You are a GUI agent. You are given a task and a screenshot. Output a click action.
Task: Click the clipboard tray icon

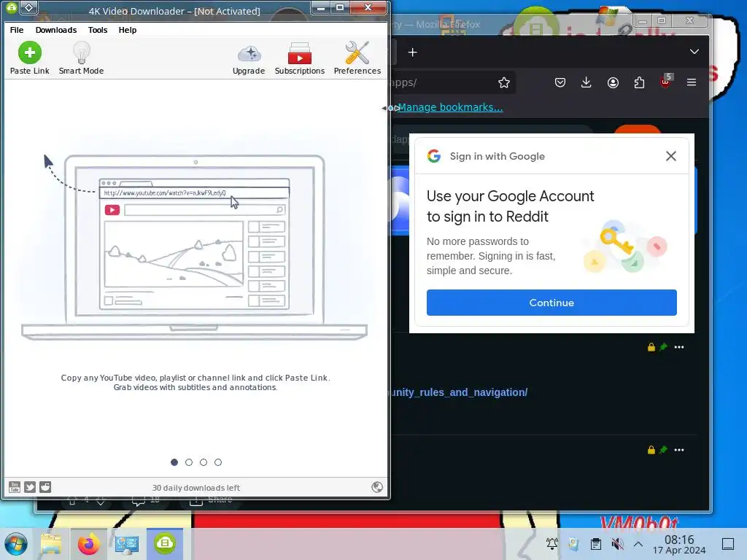[x=596, y=544]
